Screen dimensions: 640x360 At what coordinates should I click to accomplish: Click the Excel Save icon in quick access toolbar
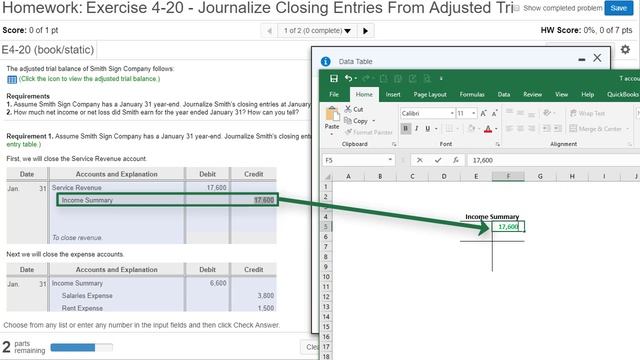pyautogui.click(x=333, y=78)
